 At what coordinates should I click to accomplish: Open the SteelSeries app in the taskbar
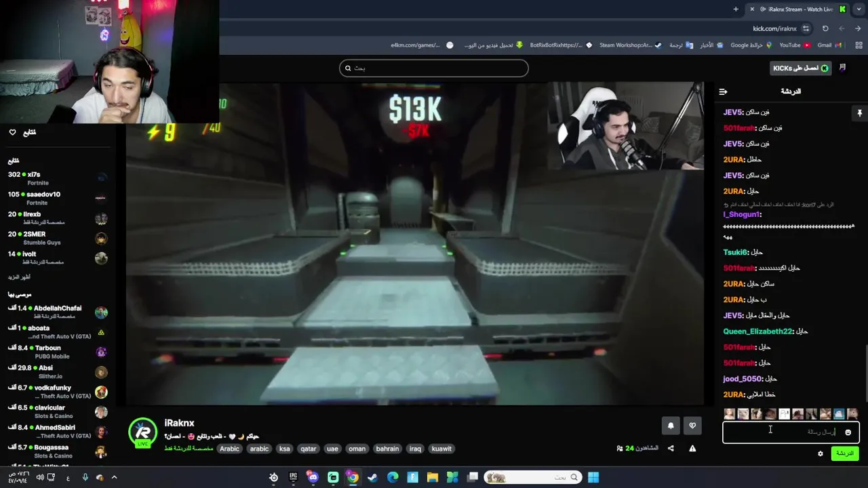pos(273,477)
